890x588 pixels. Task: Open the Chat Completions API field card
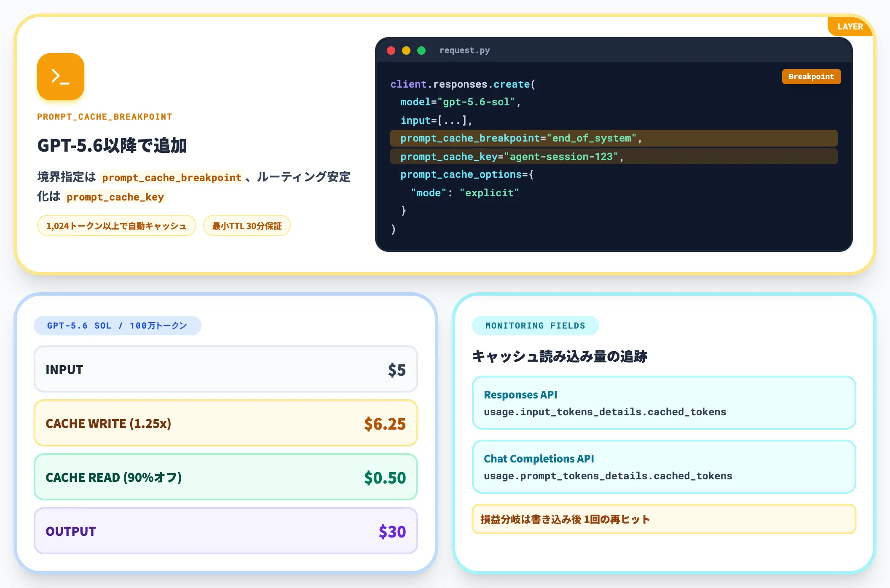click(664, 467)
